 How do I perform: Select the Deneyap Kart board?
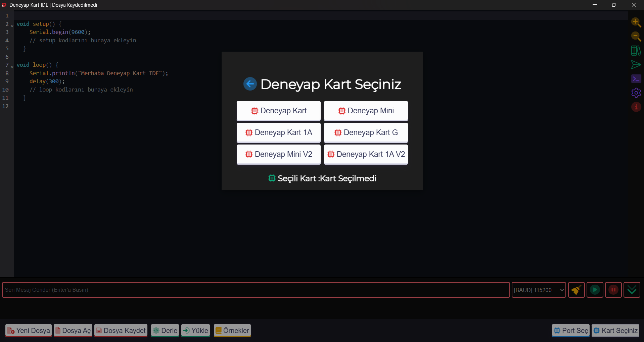(279, 111)
